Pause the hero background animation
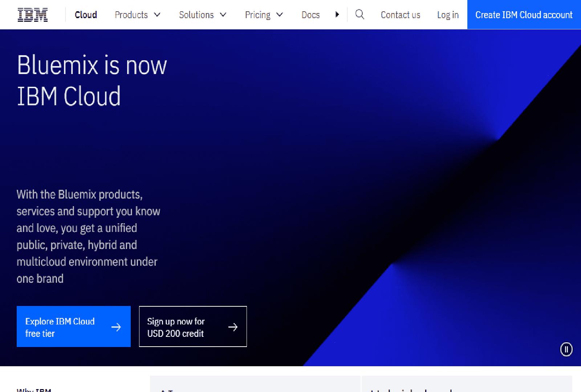This screenshot has width=581, height=392. coord(566,350)
